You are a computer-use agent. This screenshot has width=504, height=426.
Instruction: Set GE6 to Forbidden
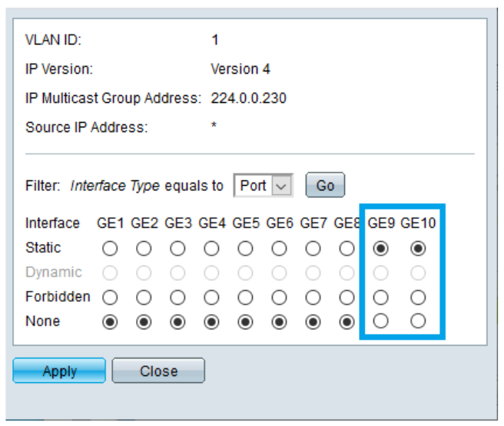coord(279,297)
